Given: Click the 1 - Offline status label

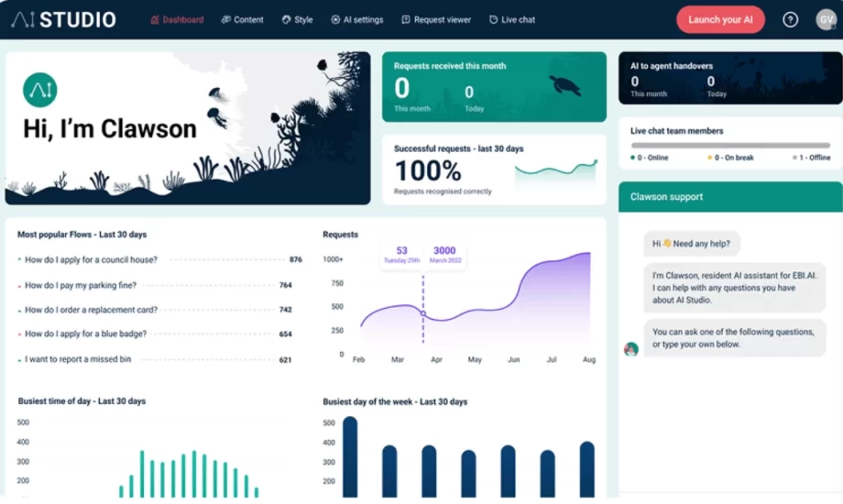Looking at the screenshot, I should click(x=811, y=158).
